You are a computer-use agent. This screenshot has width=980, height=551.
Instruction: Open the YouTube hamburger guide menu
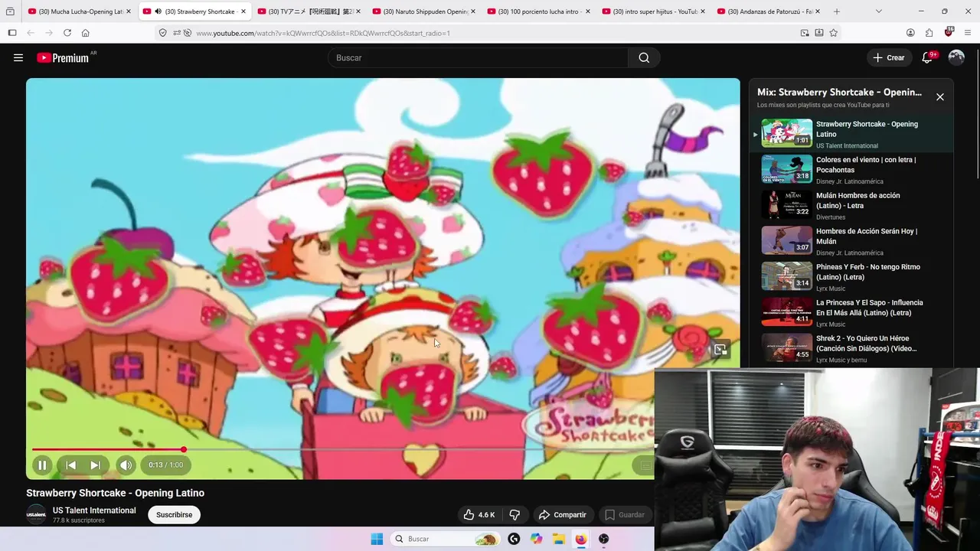(18, 57)
